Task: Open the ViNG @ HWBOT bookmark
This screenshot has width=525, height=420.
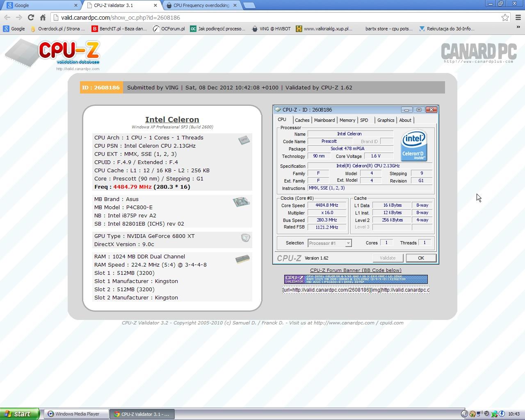Action: pyautogui.click(x=271, y=29)
